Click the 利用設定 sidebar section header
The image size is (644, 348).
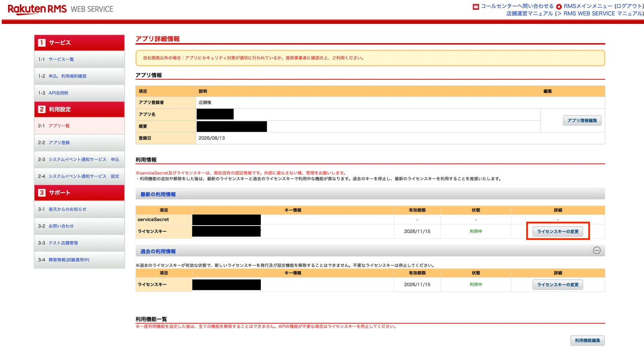tap(79, 109)
